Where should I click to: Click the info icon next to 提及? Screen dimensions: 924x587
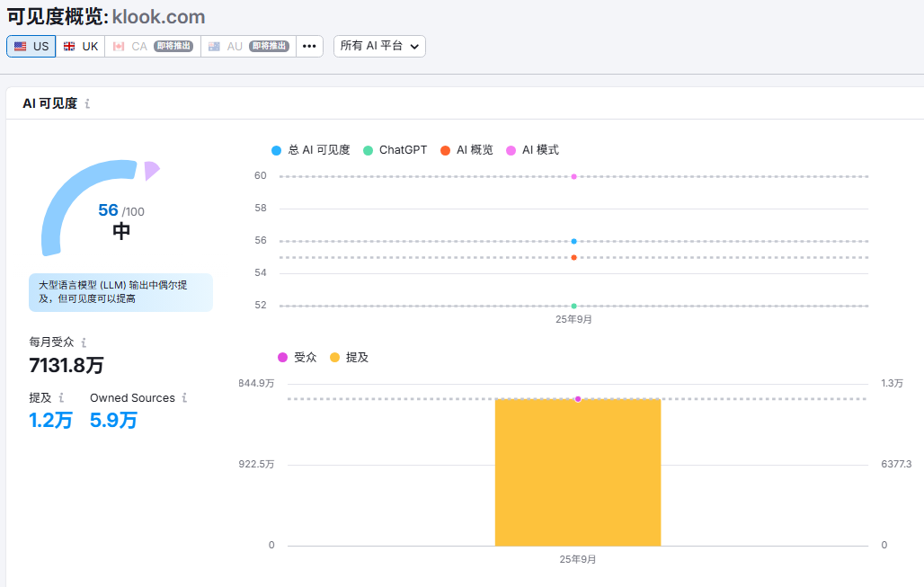point(61,397)
